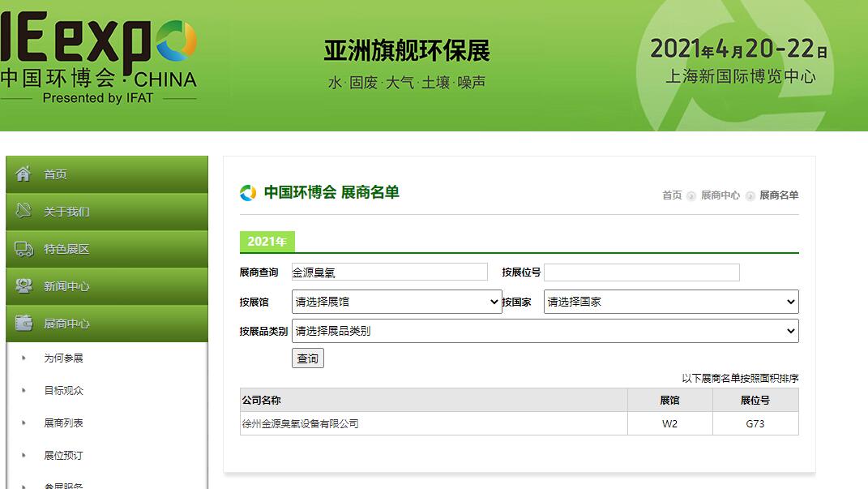Click the 亚洲旗舰环保展 banner heading
868x489 pixels.
click(407, 51)
